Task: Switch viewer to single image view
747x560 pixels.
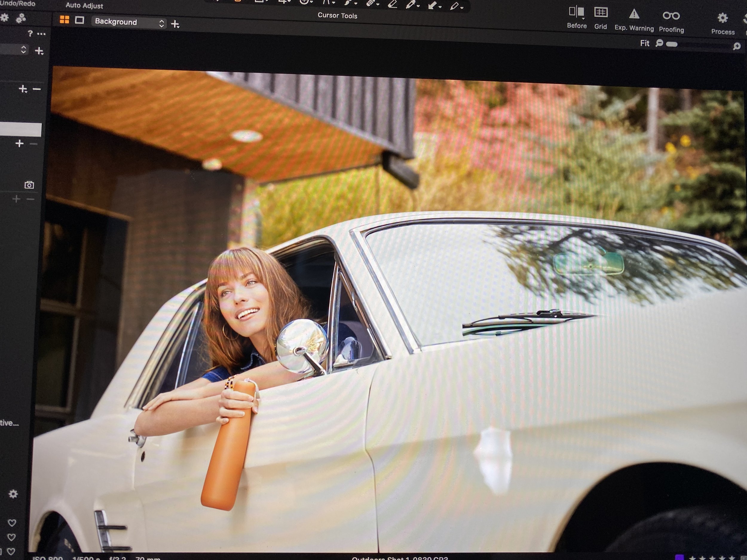Action: click(79, 20)
